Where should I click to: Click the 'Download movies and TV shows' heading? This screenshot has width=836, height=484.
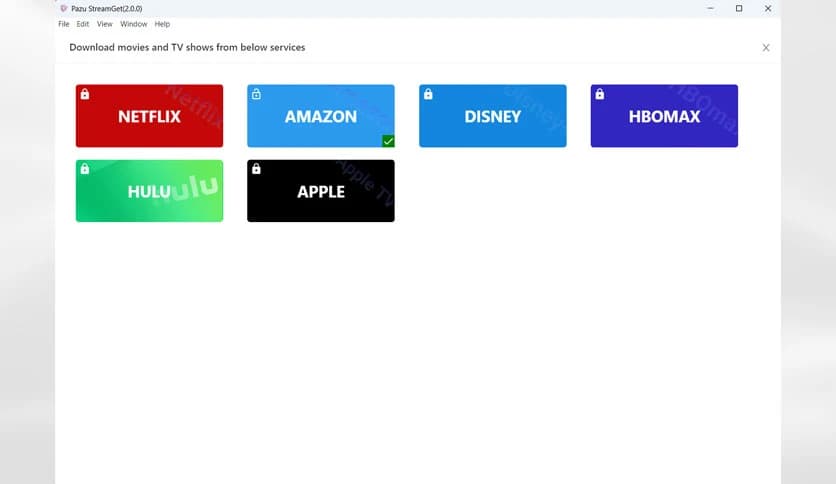click(x=187, y=47)
